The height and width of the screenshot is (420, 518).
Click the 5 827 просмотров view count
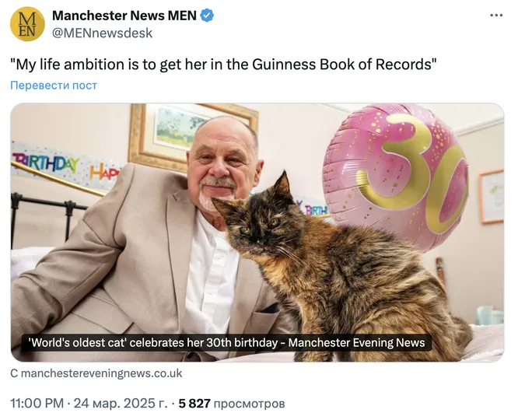pos(232,404)
